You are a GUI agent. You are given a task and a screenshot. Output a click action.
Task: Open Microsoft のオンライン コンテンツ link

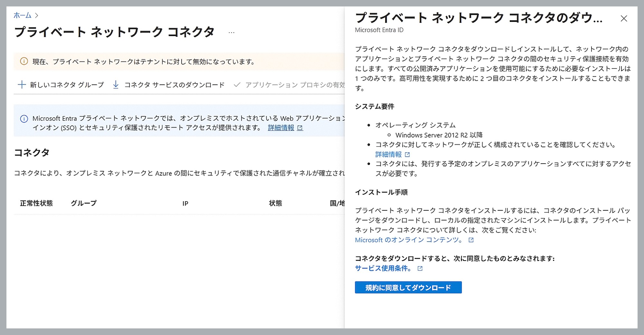[409, 240]
